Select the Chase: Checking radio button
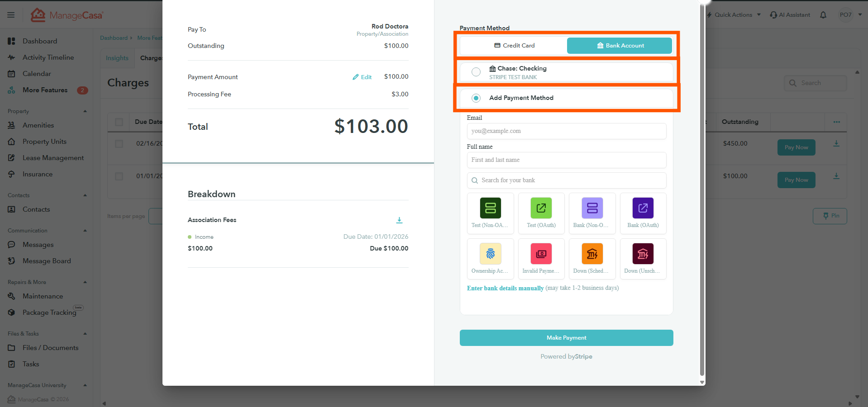 [x=476, y=72]
